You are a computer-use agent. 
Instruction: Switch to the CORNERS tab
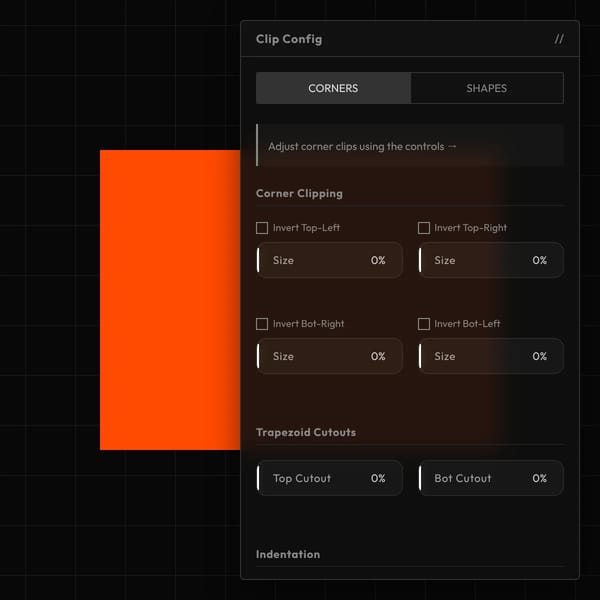coord(333,88)
